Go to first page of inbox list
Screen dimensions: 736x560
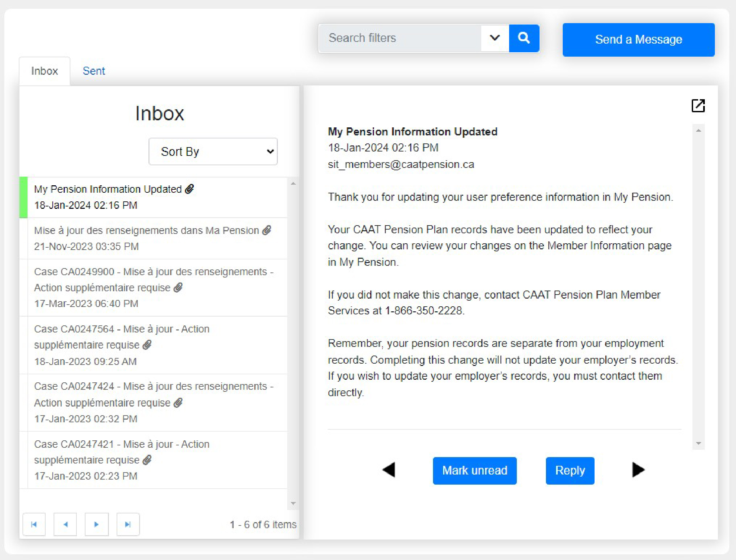click(34, 524)
